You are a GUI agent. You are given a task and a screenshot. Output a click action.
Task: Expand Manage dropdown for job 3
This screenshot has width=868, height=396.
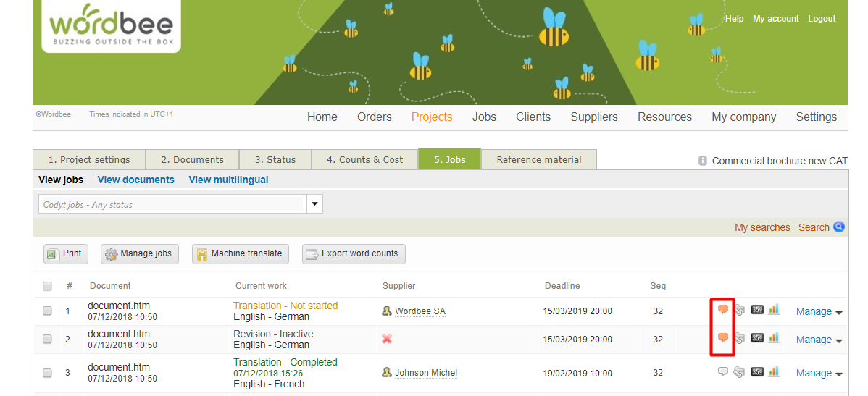tap(819, 374)
